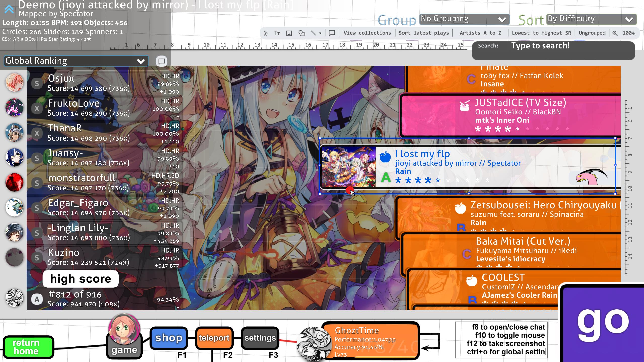Select the pointer selection tool
This screenshot has width=644, height=362.
265,33
